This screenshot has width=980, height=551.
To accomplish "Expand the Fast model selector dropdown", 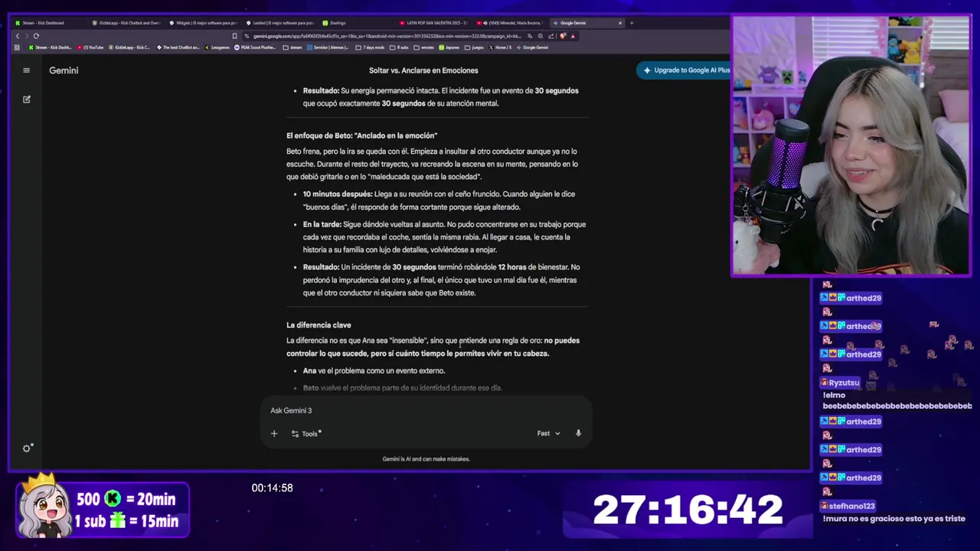I will coord(548,433).
